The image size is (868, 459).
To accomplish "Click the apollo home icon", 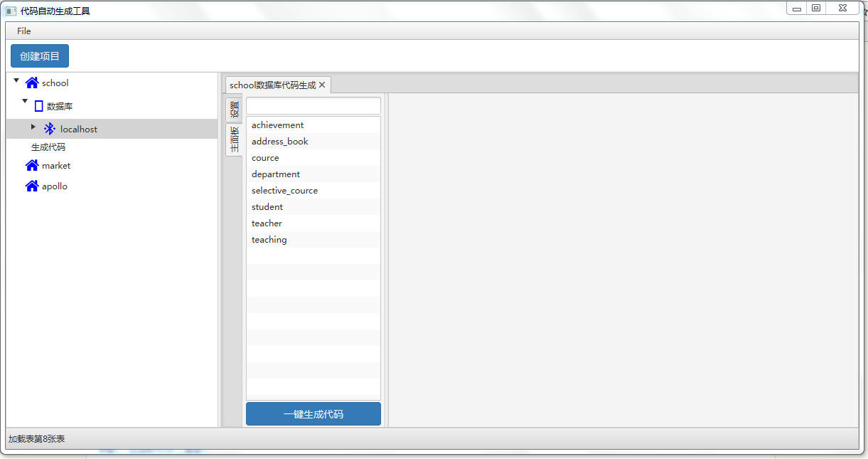I will coord(32,186).
